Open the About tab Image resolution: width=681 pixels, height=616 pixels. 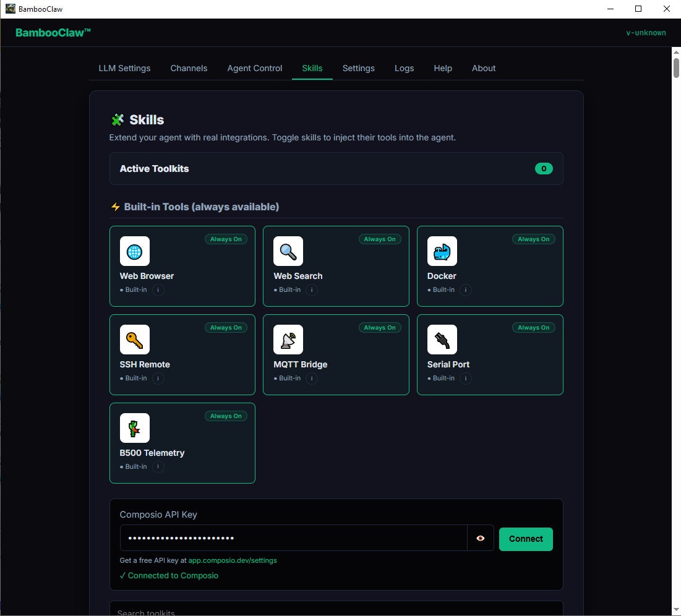(x=484, y=68)
